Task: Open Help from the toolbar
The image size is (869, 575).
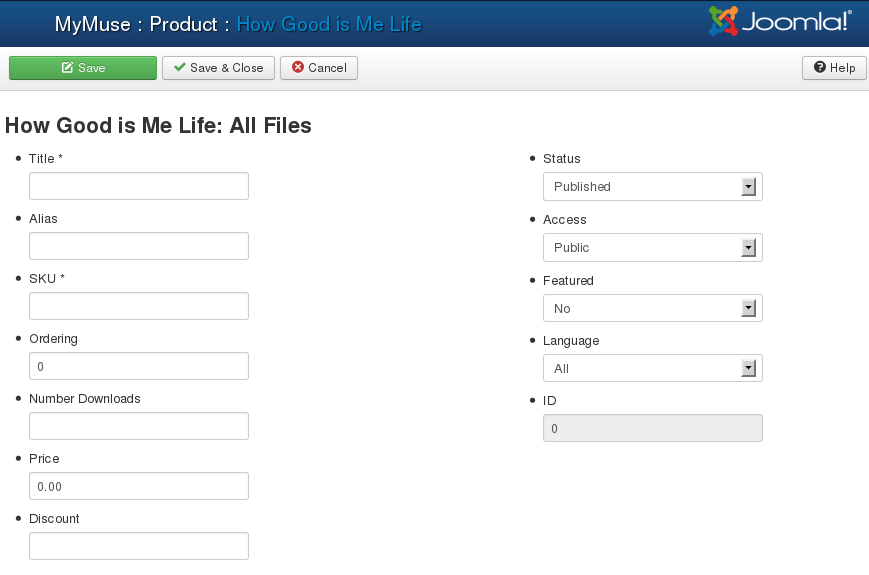Action: tap(834, 68)
